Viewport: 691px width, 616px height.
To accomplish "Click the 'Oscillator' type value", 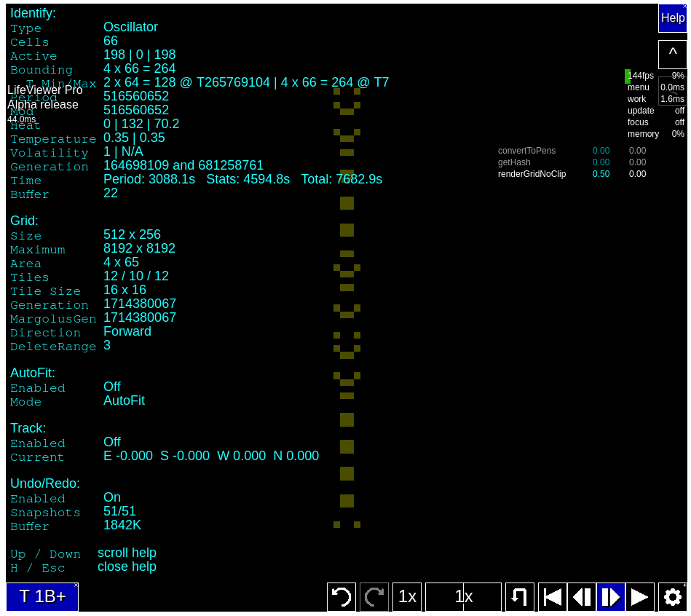I will click(x=130, y=27).
